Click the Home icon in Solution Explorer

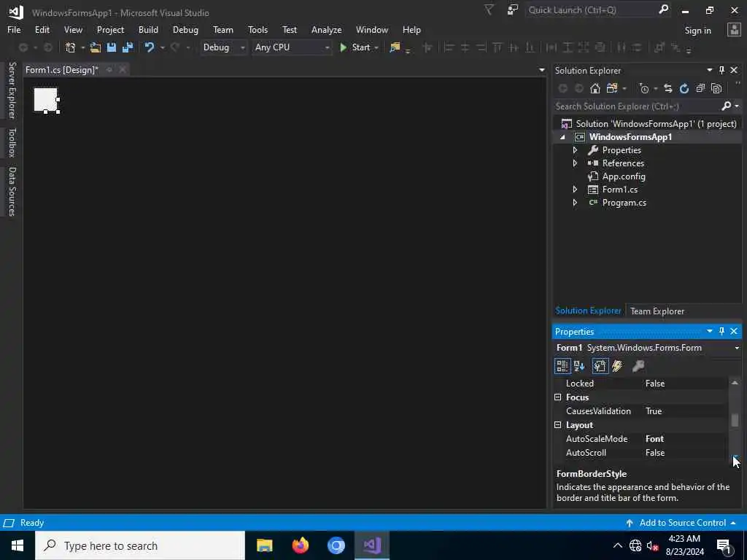[595, 88]
